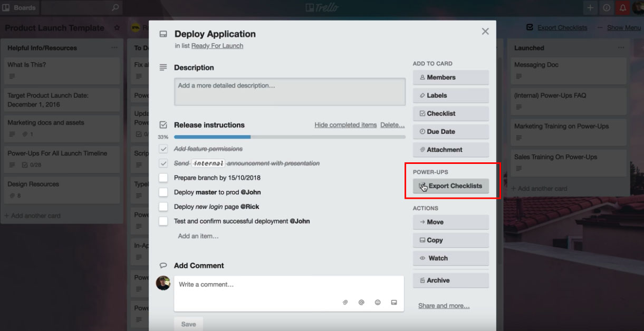This screenshot has height=331, width=644.
Task: Click the mention @ icon in the comment box
Action: click(361, 303)
